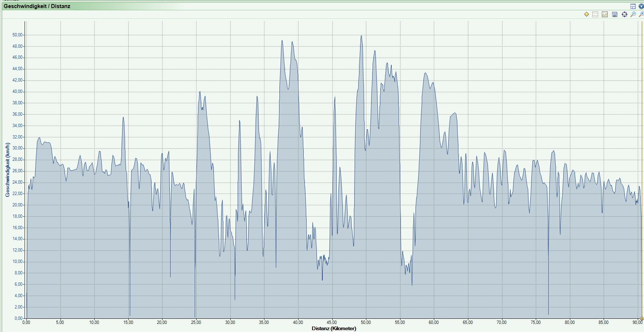This screenshot has width=644, height=332.
Task: Zoom in with the plus magnifier
Action: coord(641,14)
